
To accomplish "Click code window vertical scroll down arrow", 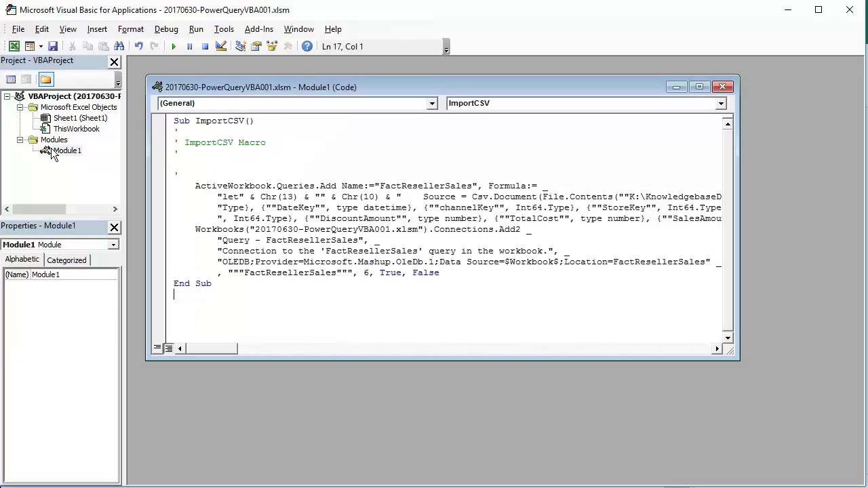I will pyautogui.click(x=728, y=338).
